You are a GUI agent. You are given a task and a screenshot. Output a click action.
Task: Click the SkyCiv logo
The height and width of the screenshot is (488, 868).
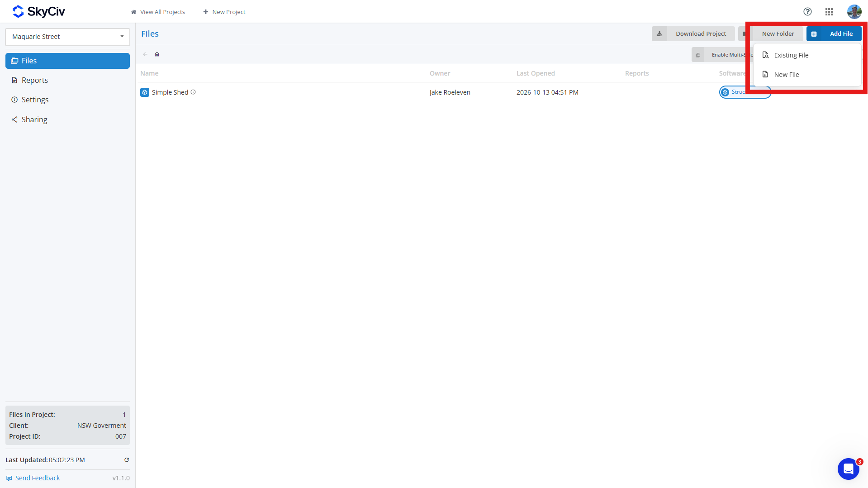[38, 12]
